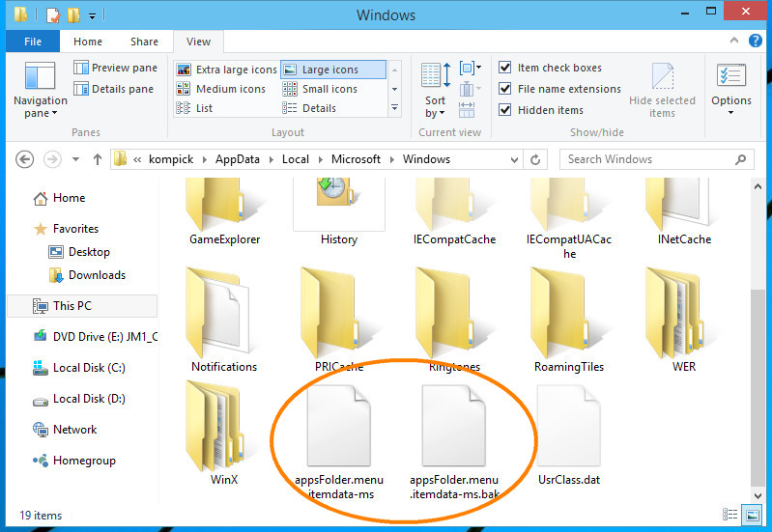Select Homegroup in the sidebar
Viewport: 772px width, 532px height.
[x=73, y=461]
